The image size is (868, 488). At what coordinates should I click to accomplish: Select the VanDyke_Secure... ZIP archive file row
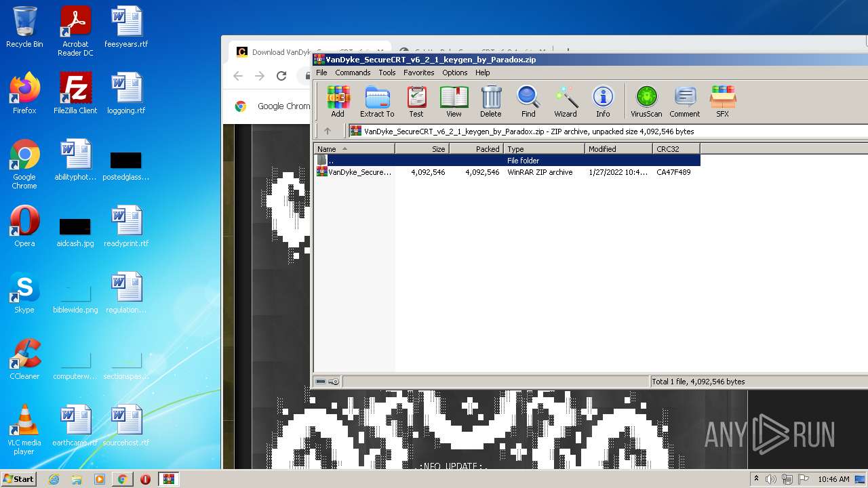pyautogui.click(x=507, y=172)
